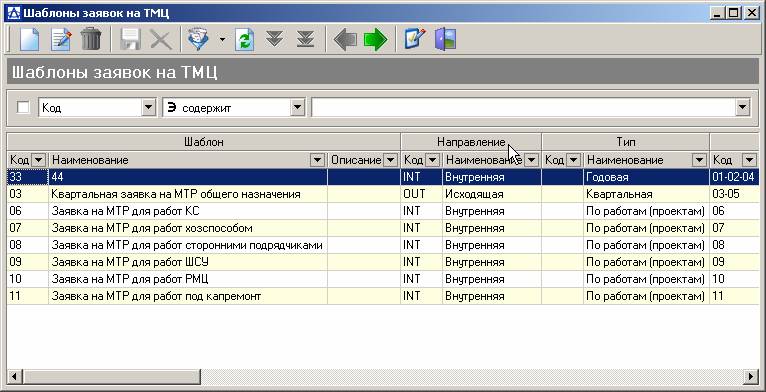Toggle the filter enable checkbox
Screen dimensions: 766x392
pos(23,107)
